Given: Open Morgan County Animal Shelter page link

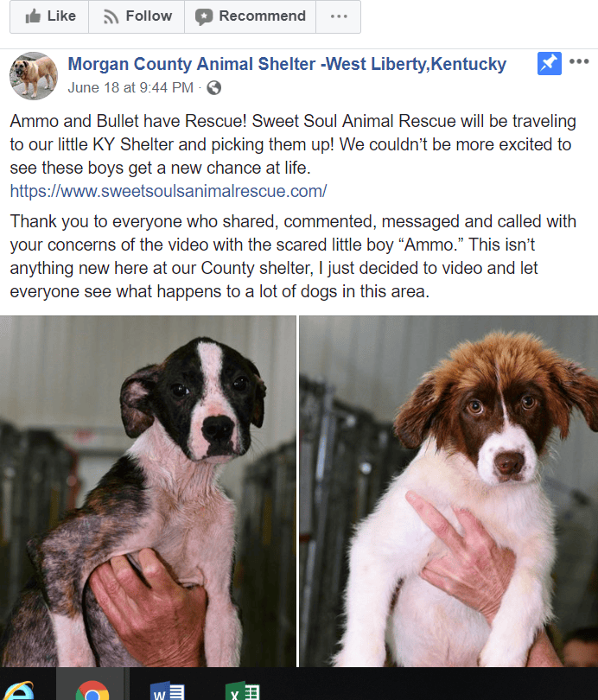Looking at the screenshot, I should 287,64.
